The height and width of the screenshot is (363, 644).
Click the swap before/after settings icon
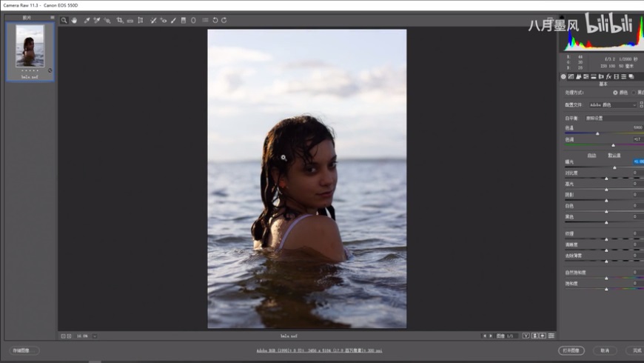[x=534, y=336]
